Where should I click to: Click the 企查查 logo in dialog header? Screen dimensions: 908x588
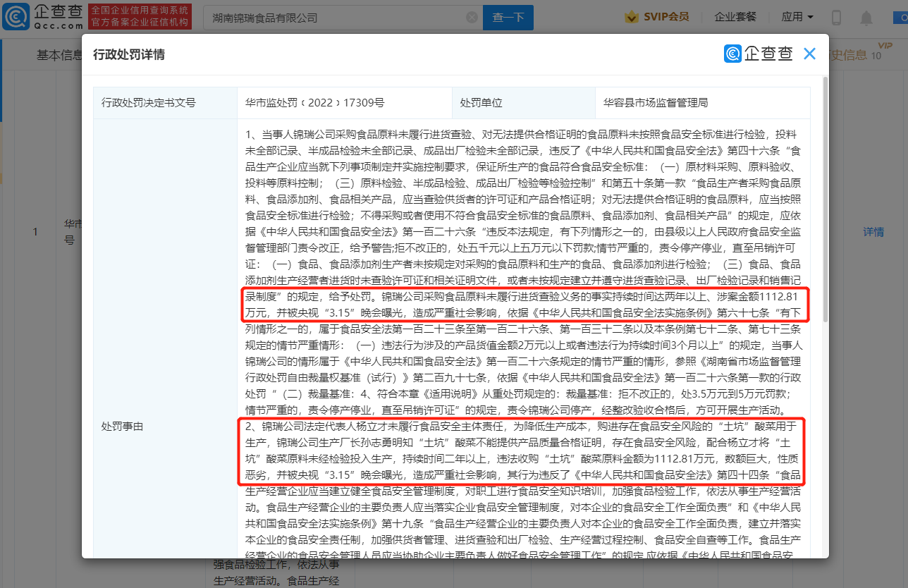pos(759,54)
